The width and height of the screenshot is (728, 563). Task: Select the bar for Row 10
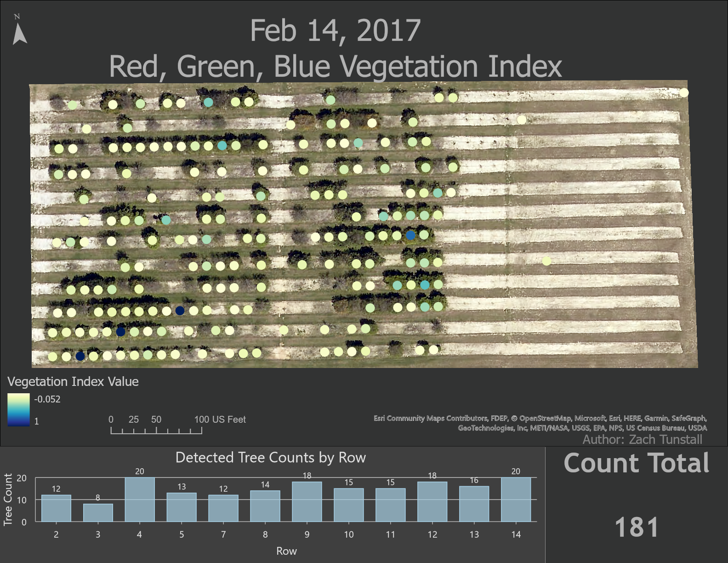pyautogui.click(x=349, y=505)
